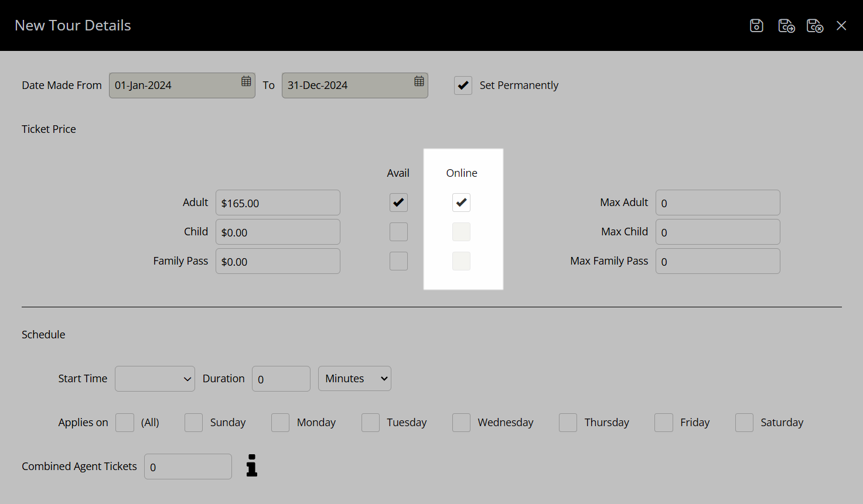Click the Child price field
This screenshot has width=863, height=504.
pos(278,232)
